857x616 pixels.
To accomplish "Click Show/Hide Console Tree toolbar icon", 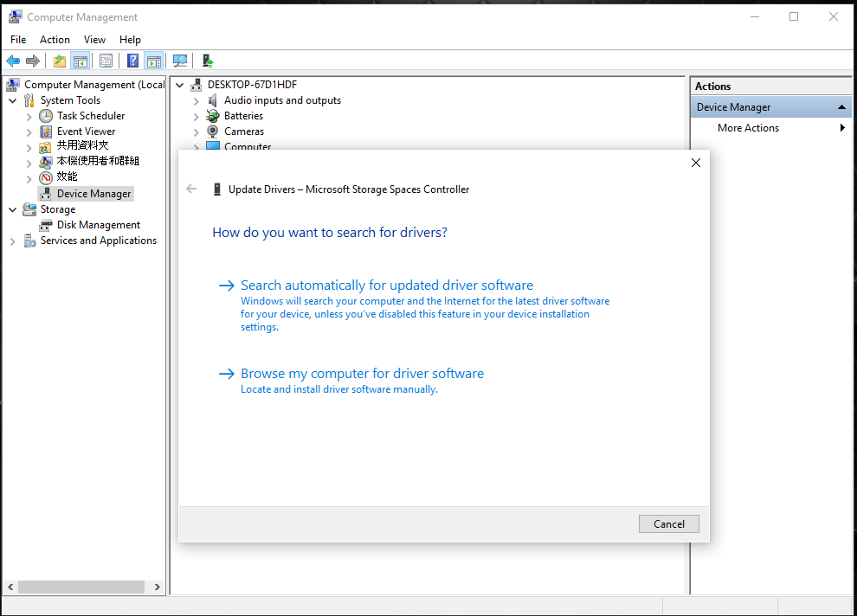I will pyautogui.click(x=80, y=61).
